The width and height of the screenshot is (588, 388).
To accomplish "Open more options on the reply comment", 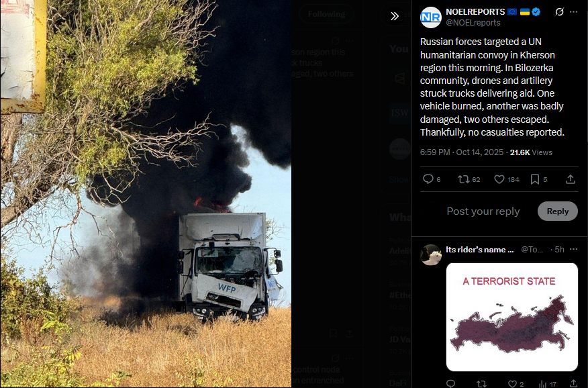I will point(573,249).
